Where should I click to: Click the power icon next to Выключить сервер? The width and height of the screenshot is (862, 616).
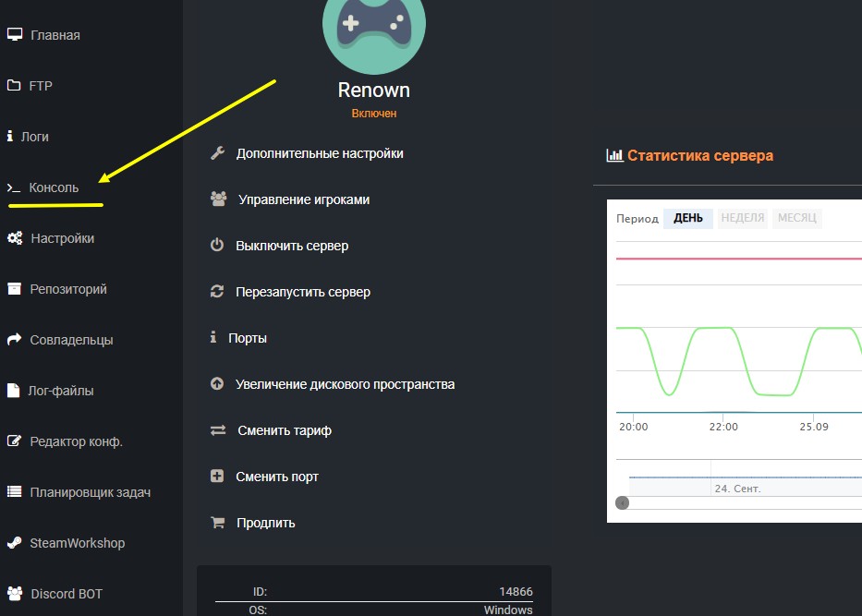pos(217,246)
